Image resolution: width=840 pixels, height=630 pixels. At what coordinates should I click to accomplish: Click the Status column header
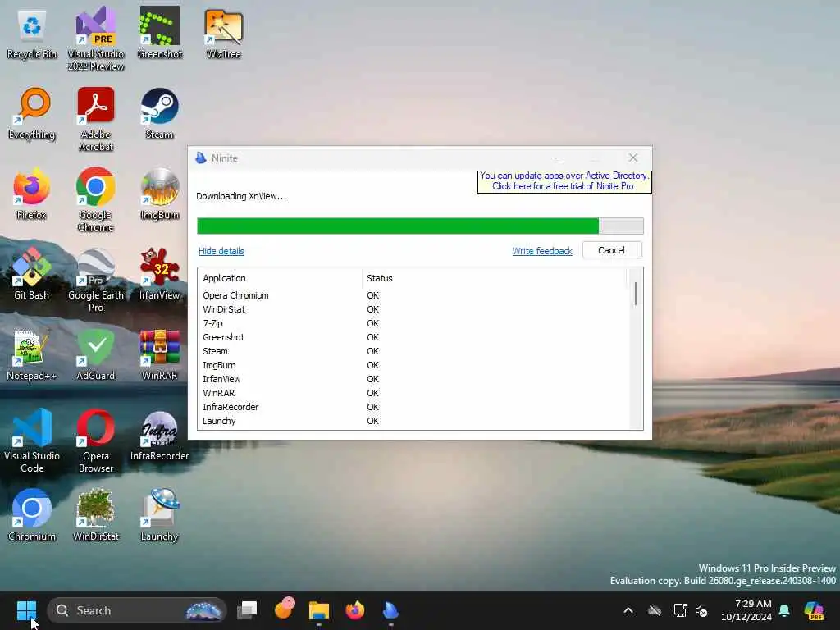[493, 278]
